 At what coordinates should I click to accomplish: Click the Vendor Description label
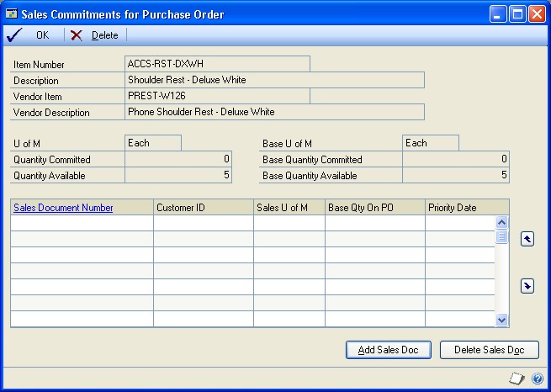pos(51,113)
